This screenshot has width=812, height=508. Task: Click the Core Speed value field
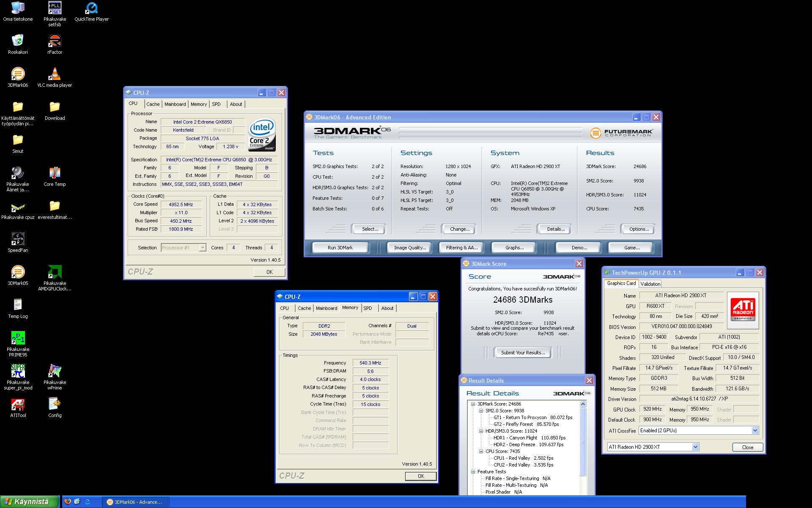point(181,204)
